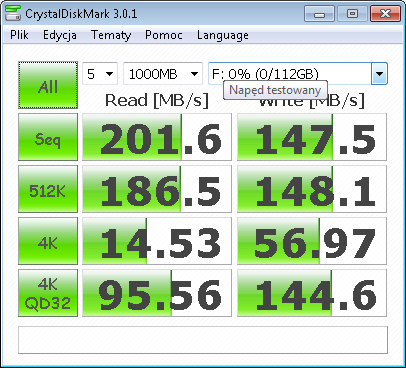
Task: Maximize the CrystalDiskMark window
Action: [352, 14]
